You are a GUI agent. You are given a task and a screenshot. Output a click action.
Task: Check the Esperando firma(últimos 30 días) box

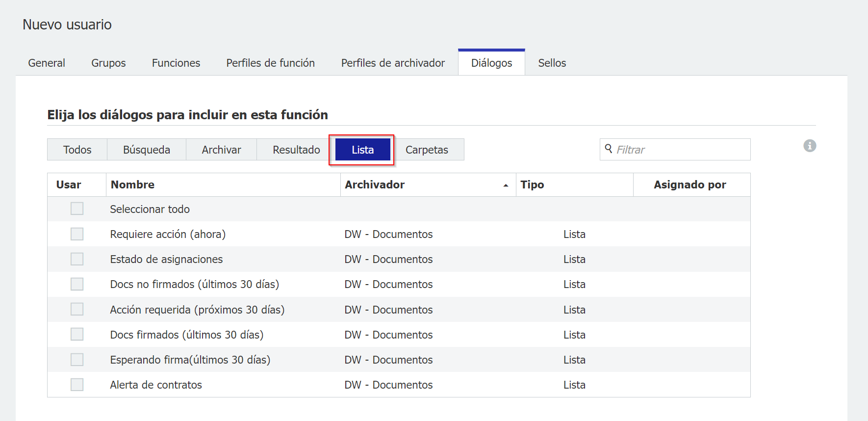77,360
